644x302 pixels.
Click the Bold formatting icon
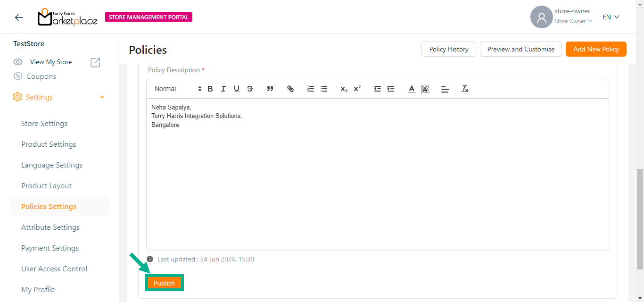(x=210, y=89)
